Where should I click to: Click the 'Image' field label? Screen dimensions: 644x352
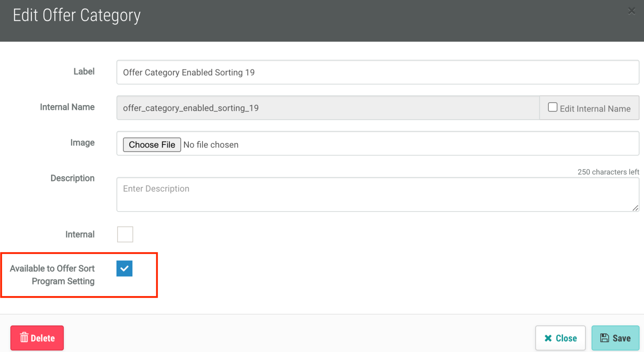(82, 143)
